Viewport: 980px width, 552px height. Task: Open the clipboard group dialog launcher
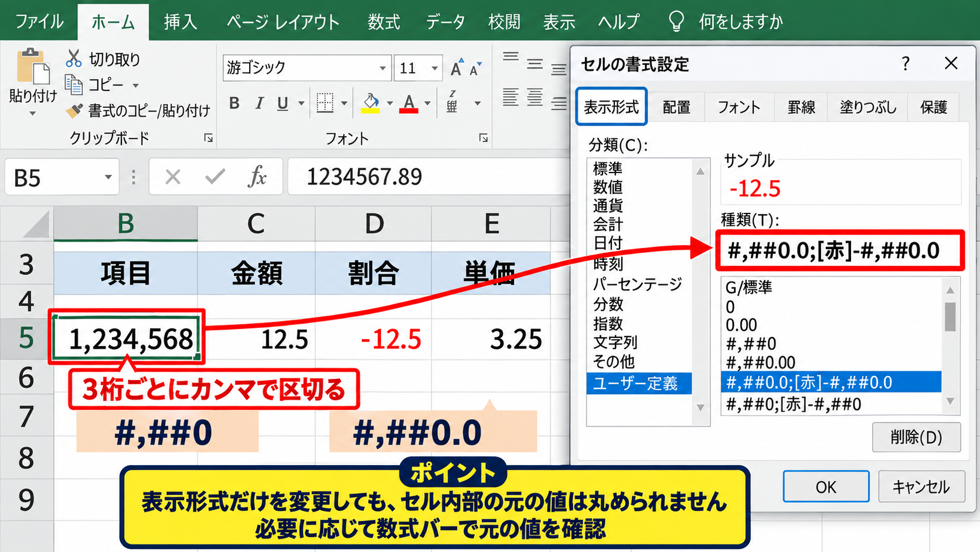(x=208, y=138)
